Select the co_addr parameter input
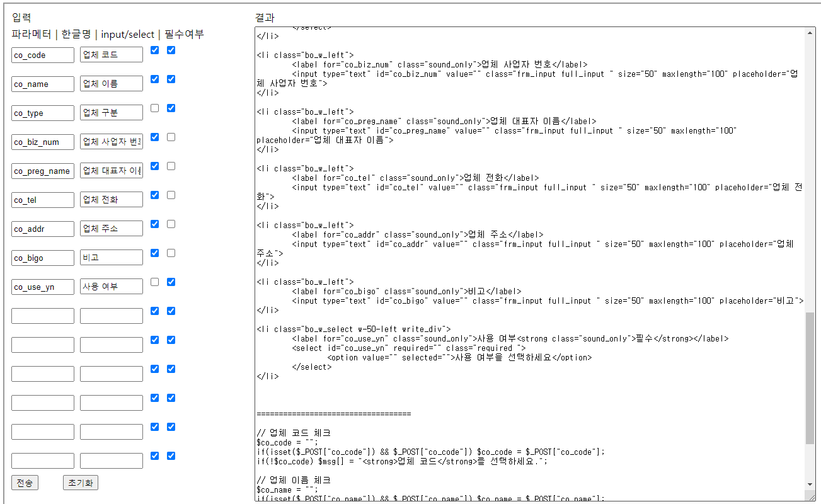The image size is (821, 504). tap(43, 229)
